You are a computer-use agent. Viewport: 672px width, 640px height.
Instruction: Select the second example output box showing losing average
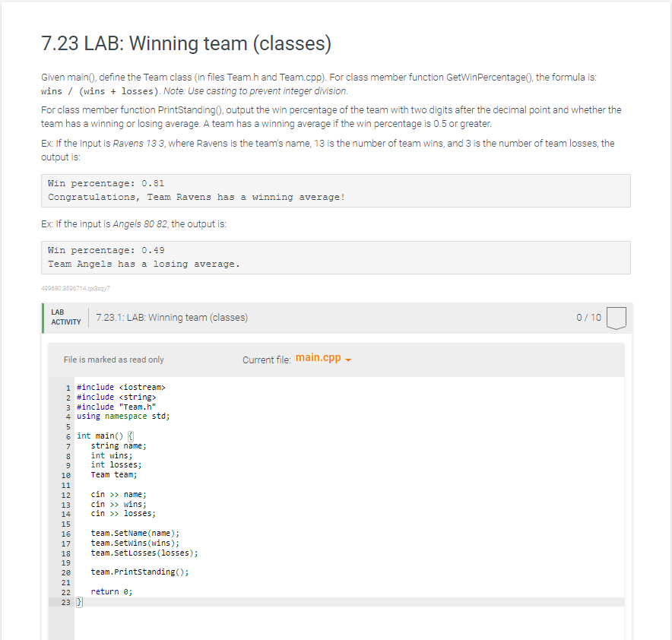pyautogui.click(x=335, y=257)
